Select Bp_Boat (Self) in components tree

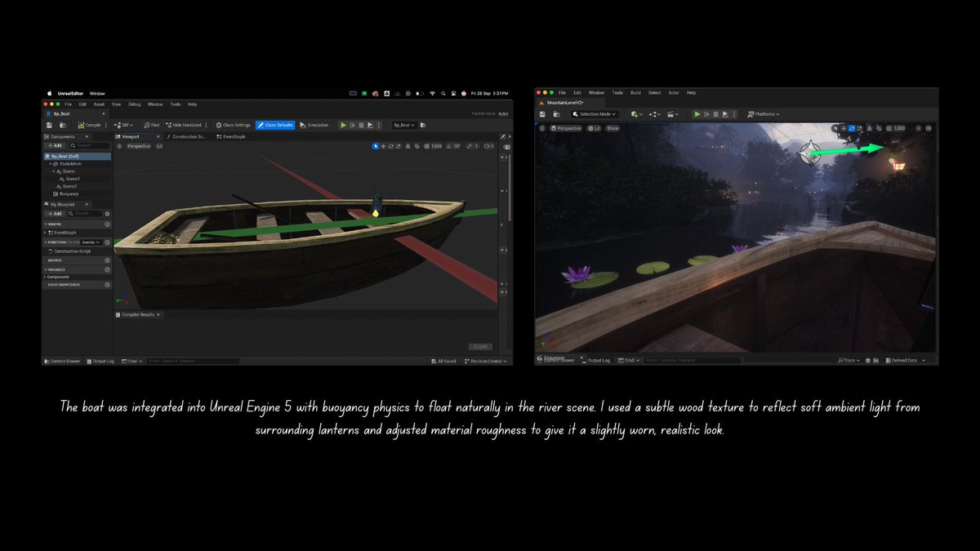coord(76,156)
